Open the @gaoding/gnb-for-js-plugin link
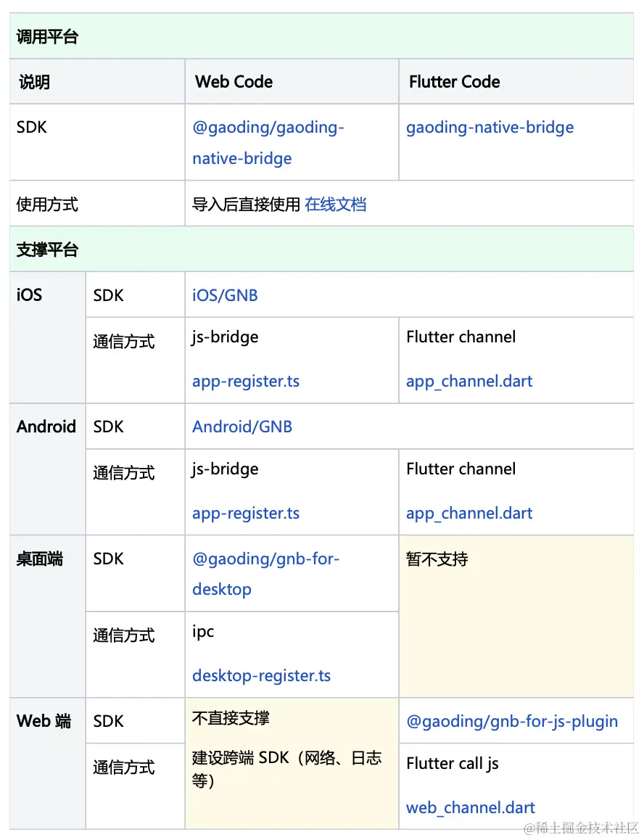644x840 pixels. coord(512,721)
